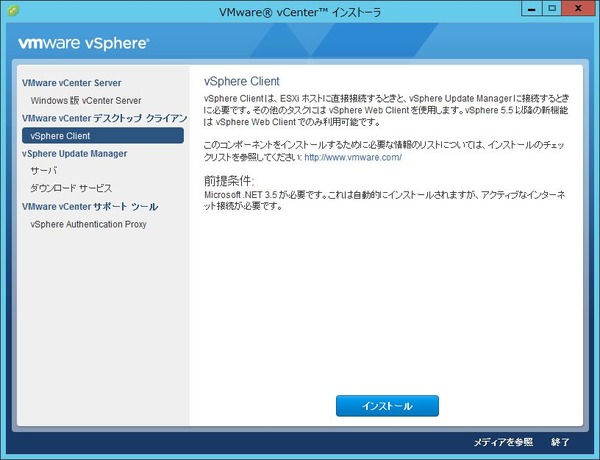The image size is (600, 460).
Task: Minimize the vCenter installer window
Action: pos(532,9)
